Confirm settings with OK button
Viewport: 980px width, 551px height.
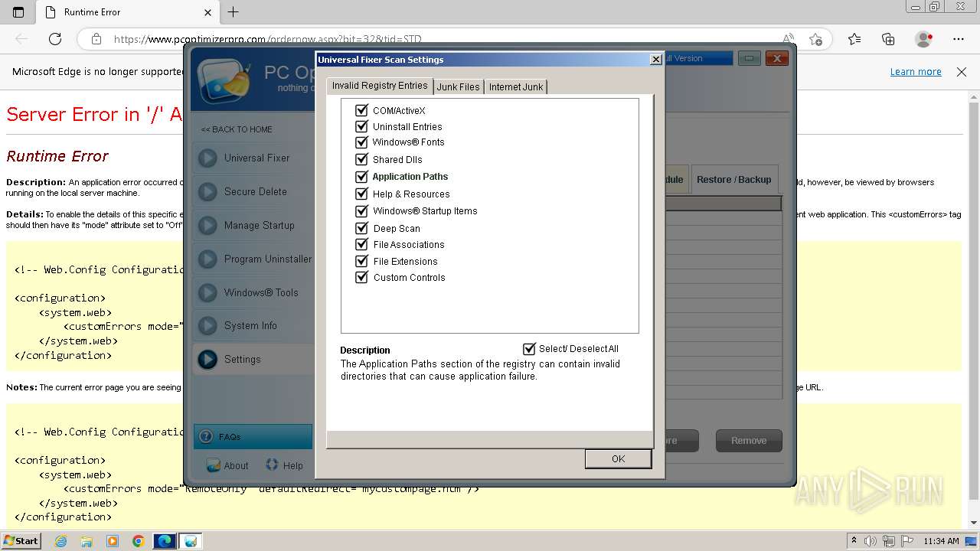[x=618, y=458]
